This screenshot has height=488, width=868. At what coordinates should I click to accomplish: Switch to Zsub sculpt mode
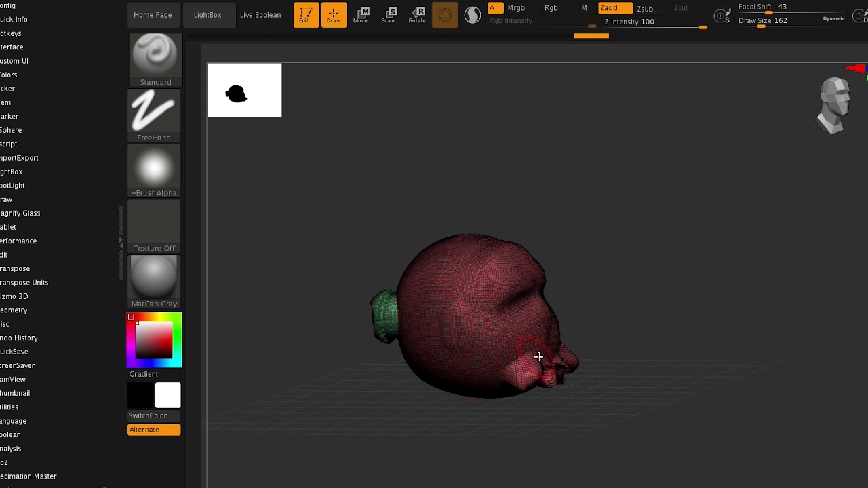tap(645, 9)
